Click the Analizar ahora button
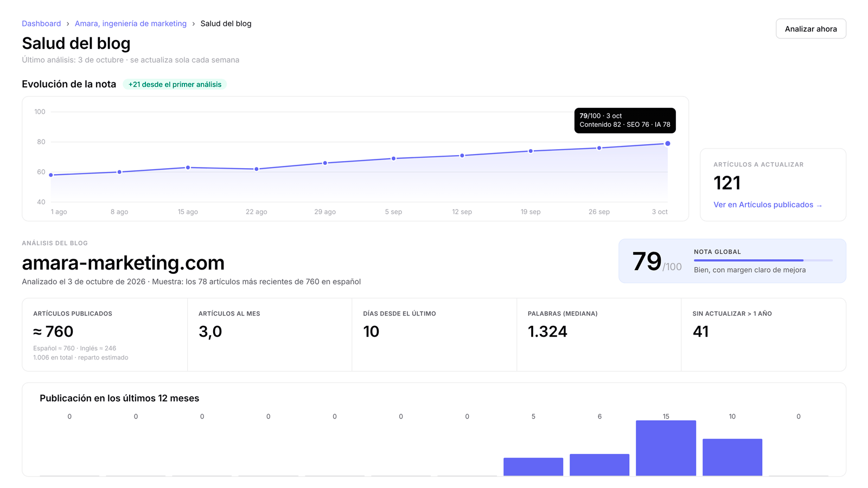This screenshot has height=488, width=868. pos(810,29)
